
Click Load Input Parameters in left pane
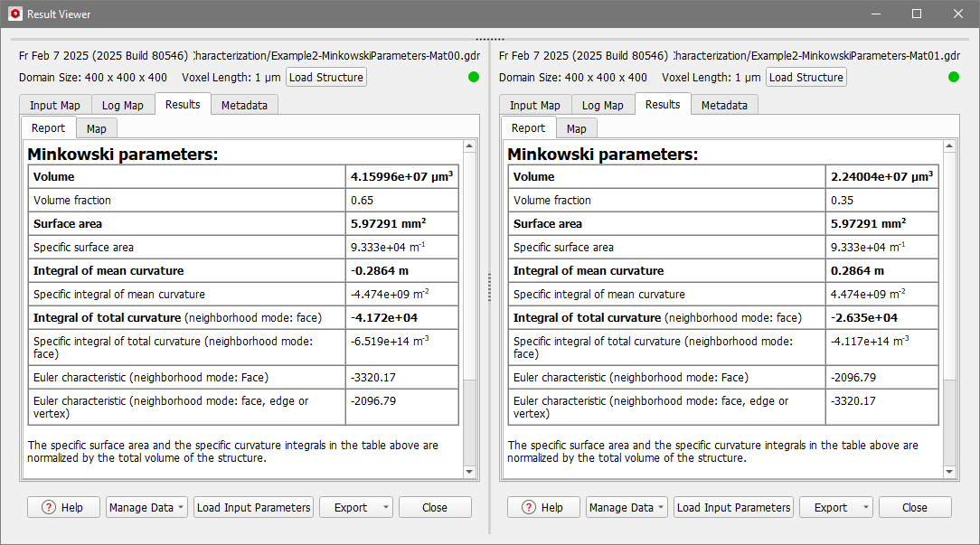254,508
